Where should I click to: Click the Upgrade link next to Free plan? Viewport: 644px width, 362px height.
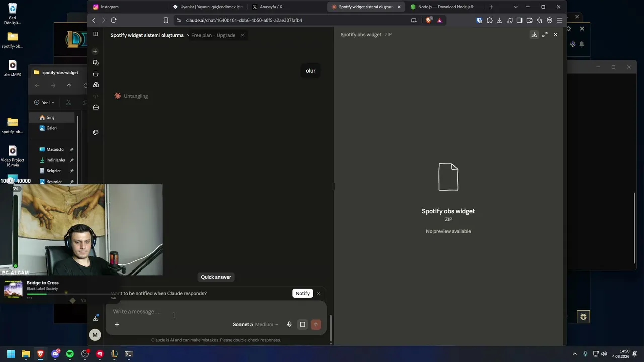(226, 35)
